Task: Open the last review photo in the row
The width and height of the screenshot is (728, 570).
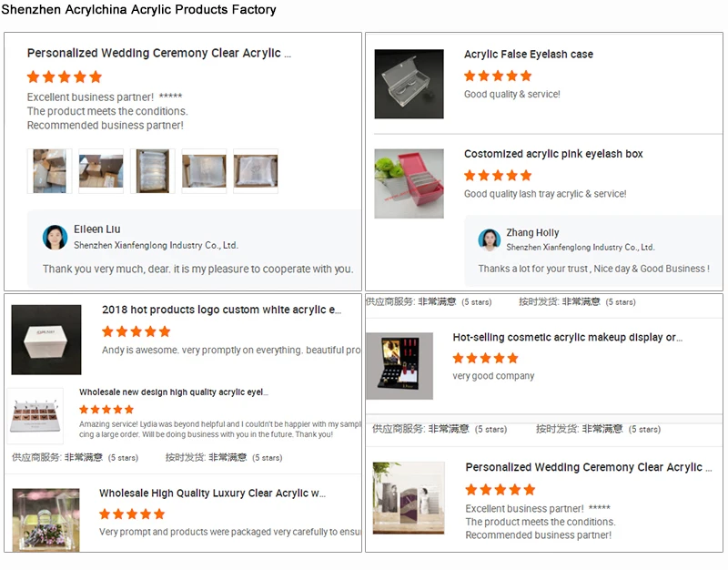Action: pos(256,171)
